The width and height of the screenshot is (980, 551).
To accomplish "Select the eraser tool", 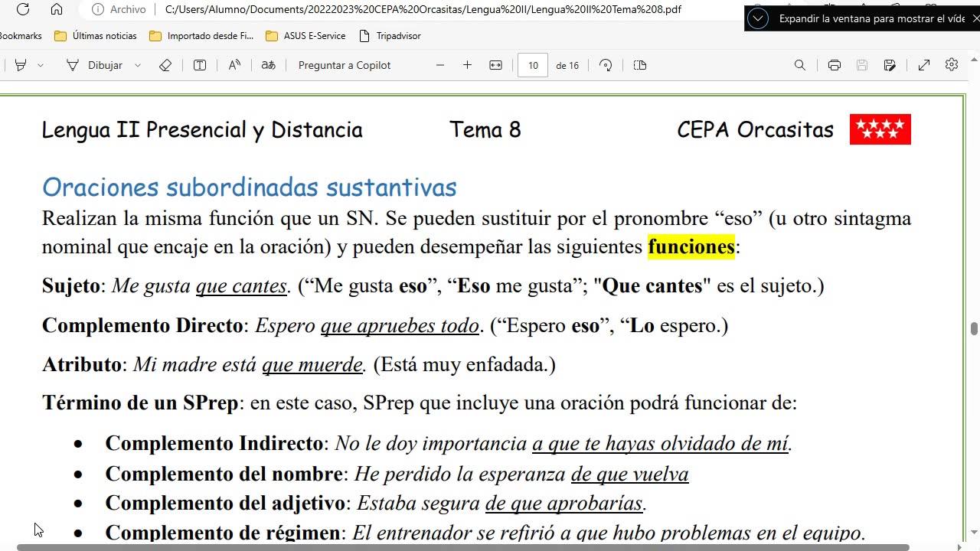I will pos(165,65).
